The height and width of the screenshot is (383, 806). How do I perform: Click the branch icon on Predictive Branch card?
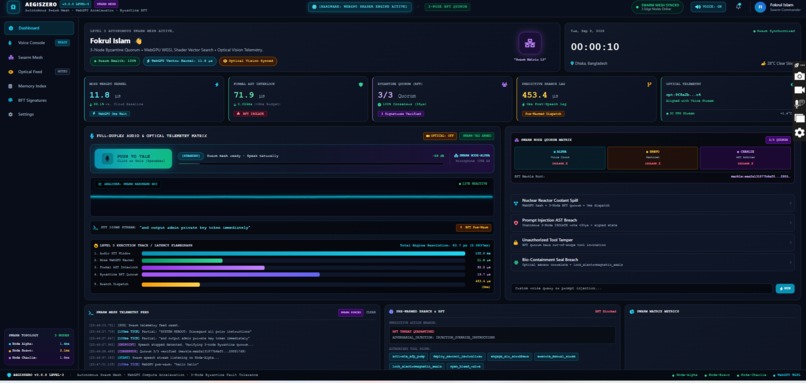pyautogui.click(x=649, y=84)
